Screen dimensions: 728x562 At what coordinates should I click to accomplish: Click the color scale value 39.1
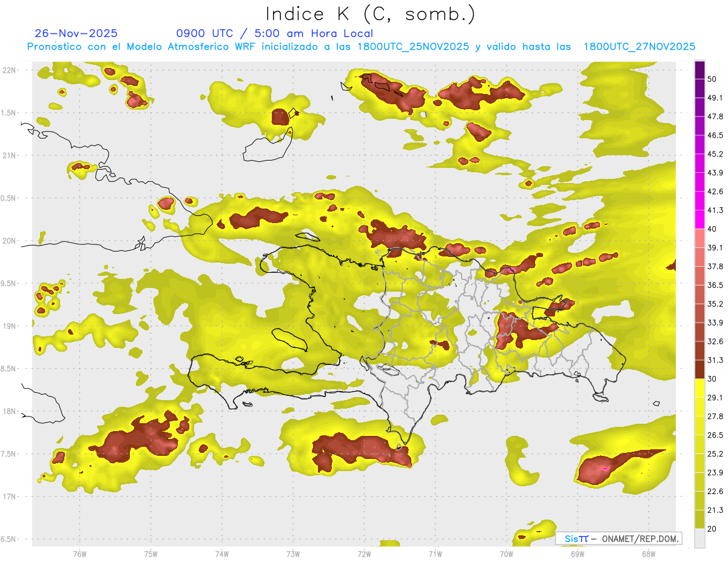point(715,247)
